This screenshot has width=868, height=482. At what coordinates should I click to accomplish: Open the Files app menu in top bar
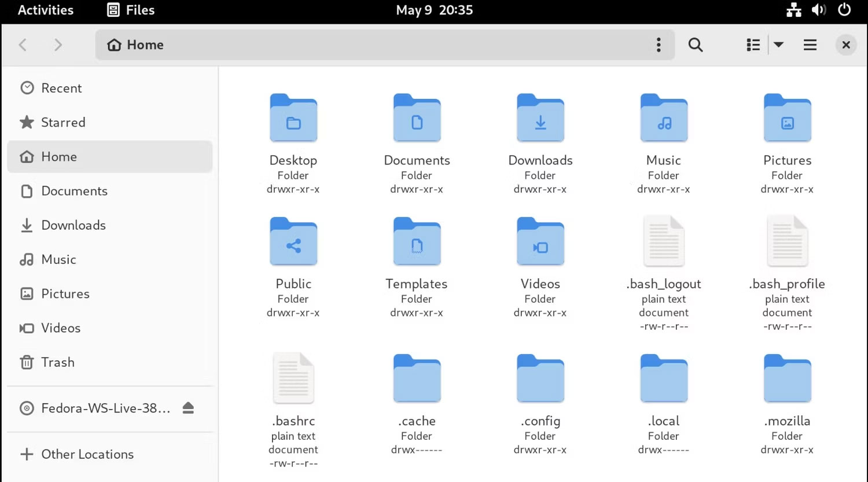pos(131,10)
